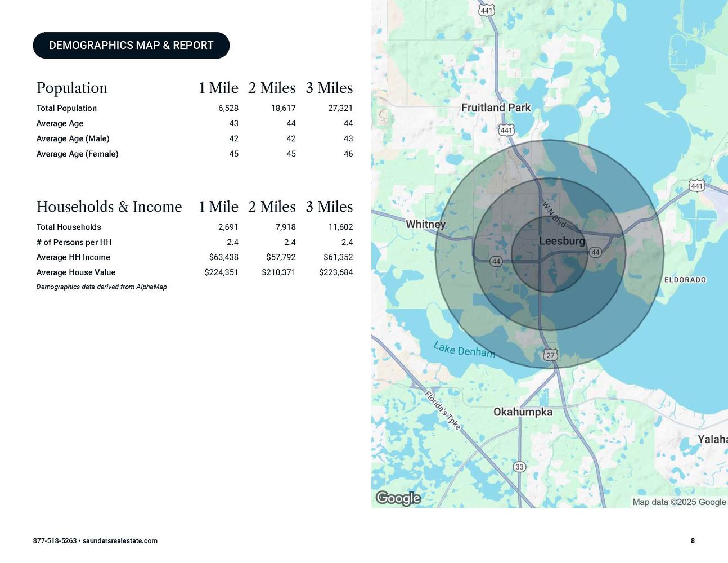Screen dimensions: 728x563
Task: Click the 441 shield nearest Eldorado label
Action: [x=696, y=185]
